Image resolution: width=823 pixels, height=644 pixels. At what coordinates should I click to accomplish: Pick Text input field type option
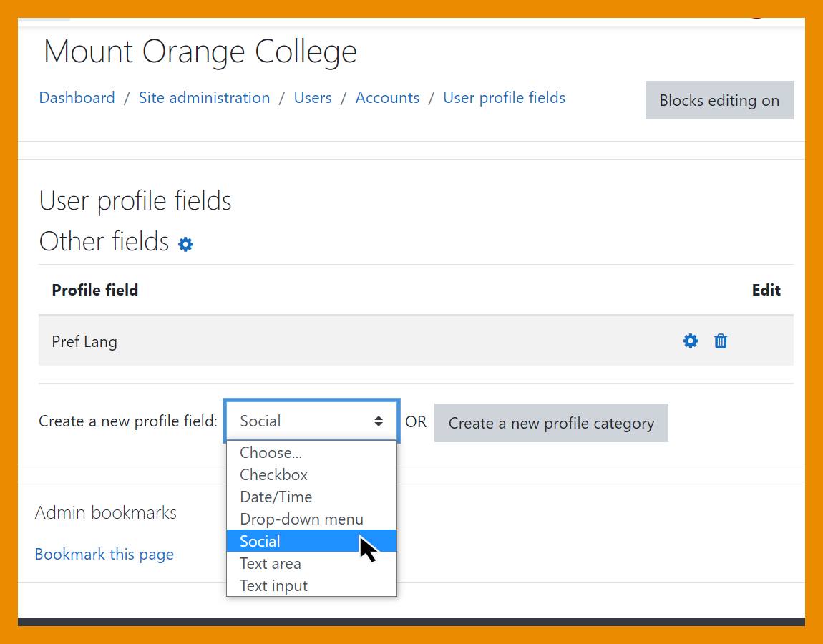pos(273,585)
